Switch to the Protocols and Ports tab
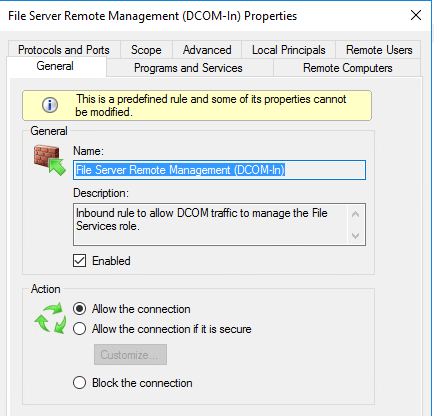 point(64,50)
